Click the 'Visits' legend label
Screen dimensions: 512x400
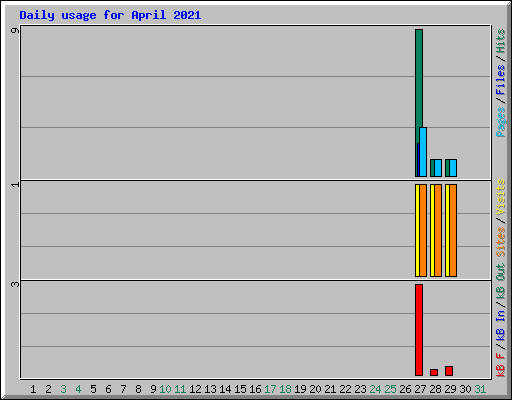tap(501, 197)
